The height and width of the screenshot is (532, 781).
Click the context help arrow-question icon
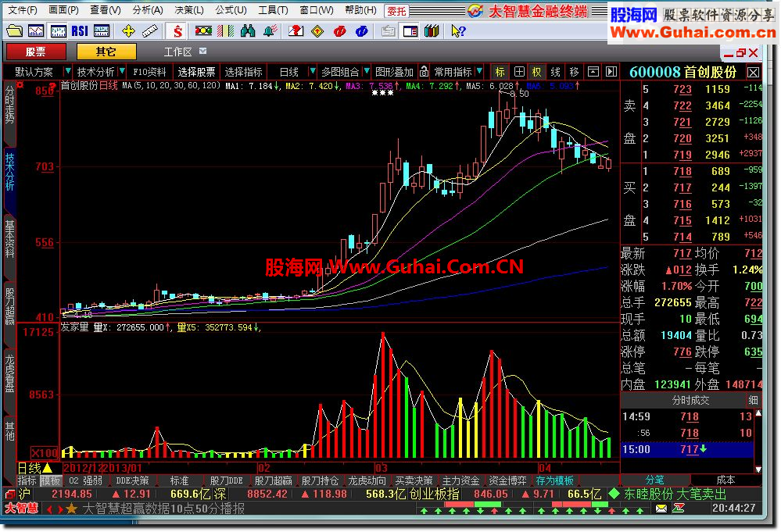pos(458,31)
